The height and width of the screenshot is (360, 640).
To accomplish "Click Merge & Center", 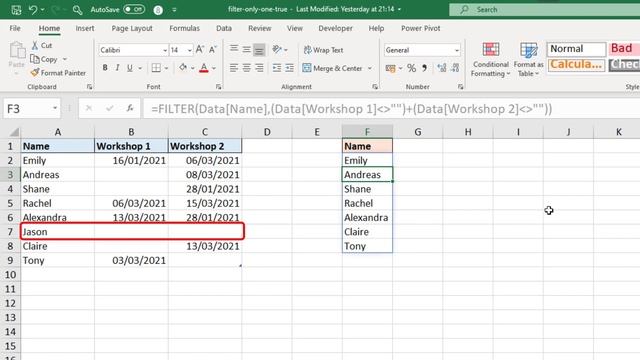I will pyautogui.click(x=333, y=68).
